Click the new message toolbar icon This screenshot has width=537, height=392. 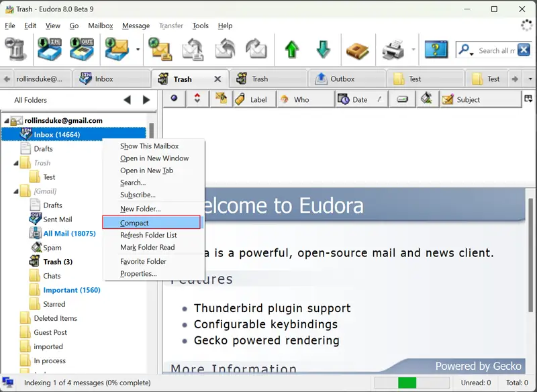tap(160, 50)
